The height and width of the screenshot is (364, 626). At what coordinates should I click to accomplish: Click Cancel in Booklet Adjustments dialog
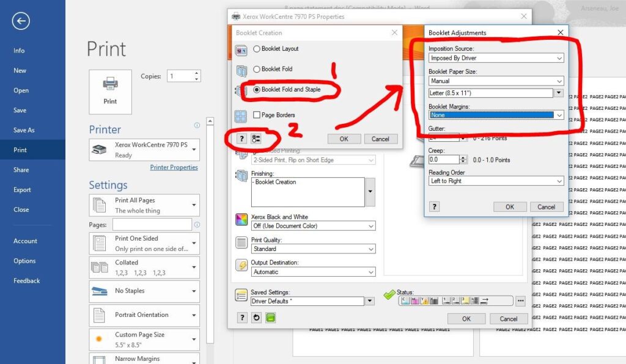(x=547, y=207)
